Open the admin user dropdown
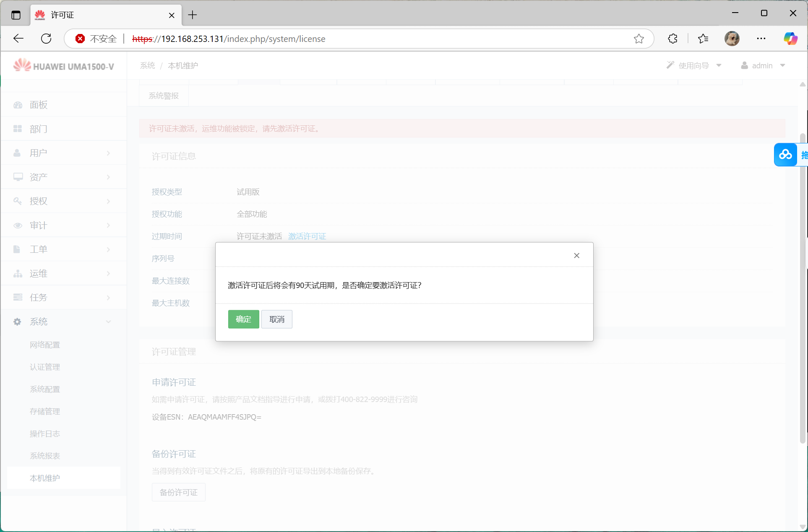 tap(763, 65)
